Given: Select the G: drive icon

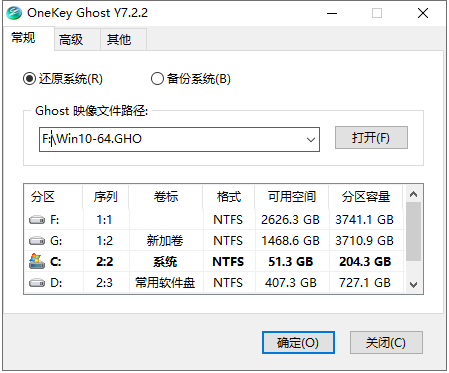Looking at the screenshot, I should (37, 241).
